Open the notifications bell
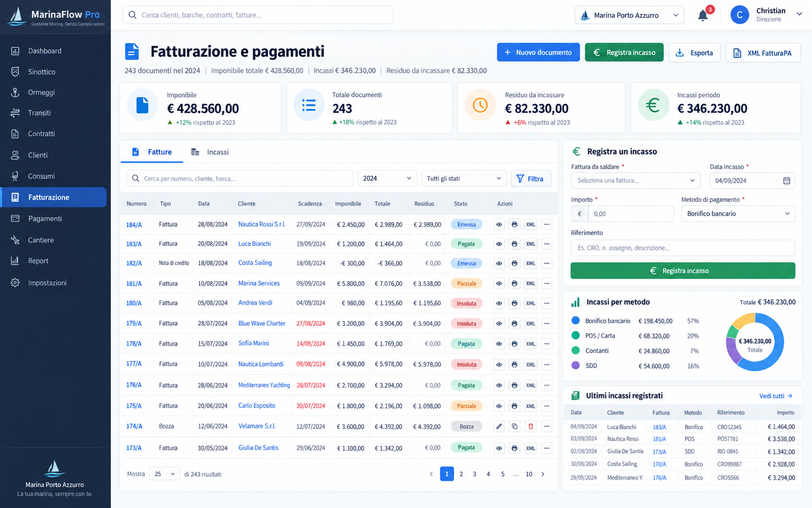Screen dimensions: 812x508 click(703, 15)
